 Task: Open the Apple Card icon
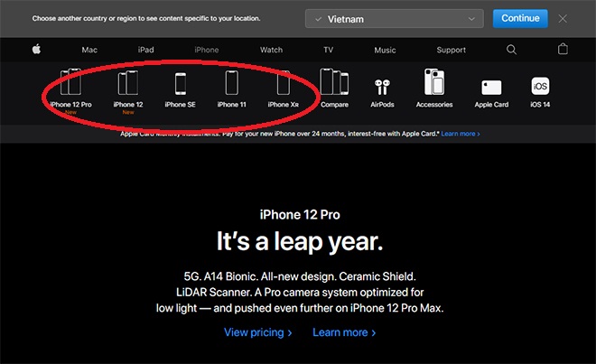click(x=491, y=88)
